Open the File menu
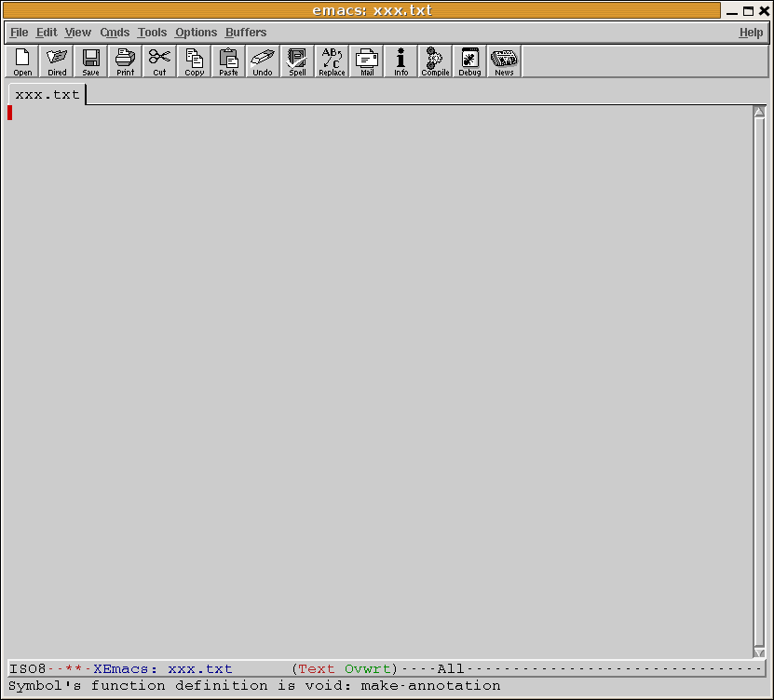The height and width of the screenshot is (700, 774). point(19,33)
